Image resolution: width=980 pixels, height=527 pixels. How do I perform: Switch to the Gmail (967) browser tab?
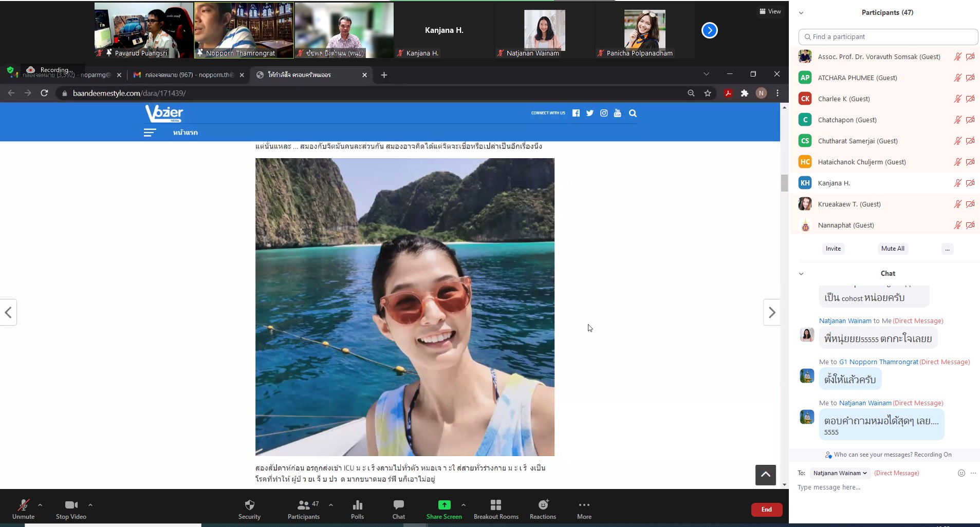(188, 75)
